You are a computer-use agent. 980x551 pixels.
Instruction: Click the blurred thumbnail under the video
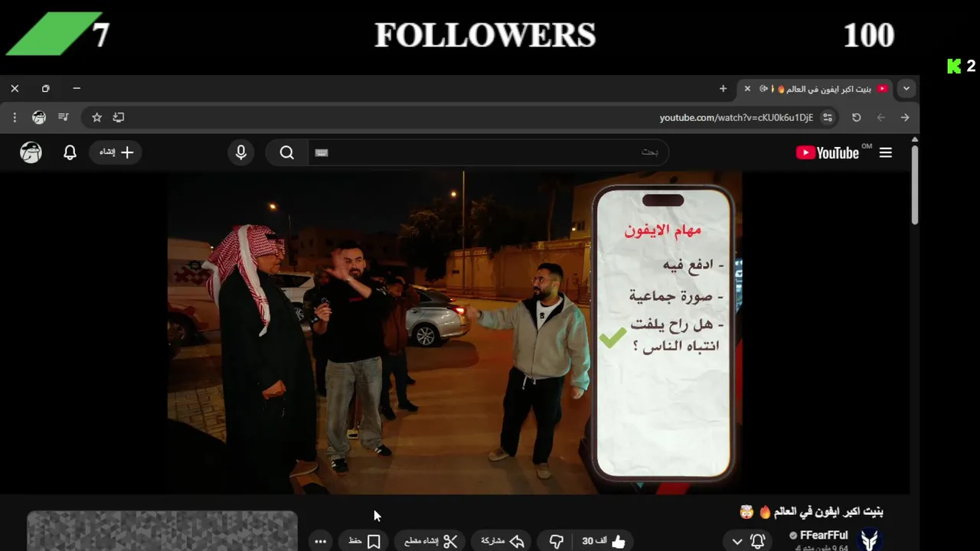click(162, 531)
